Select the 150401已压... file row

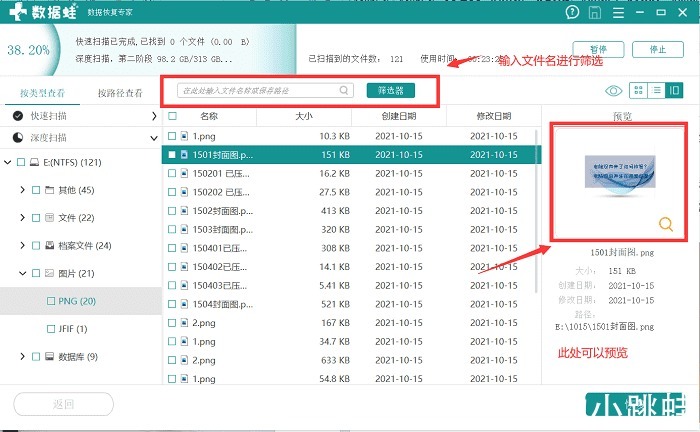pyautogui.click(x=351, y=248)
